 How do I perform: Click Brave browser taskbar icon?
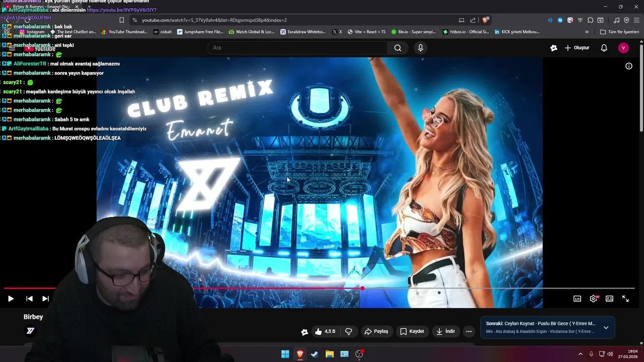pyautogui.click(x=300, y=354)
